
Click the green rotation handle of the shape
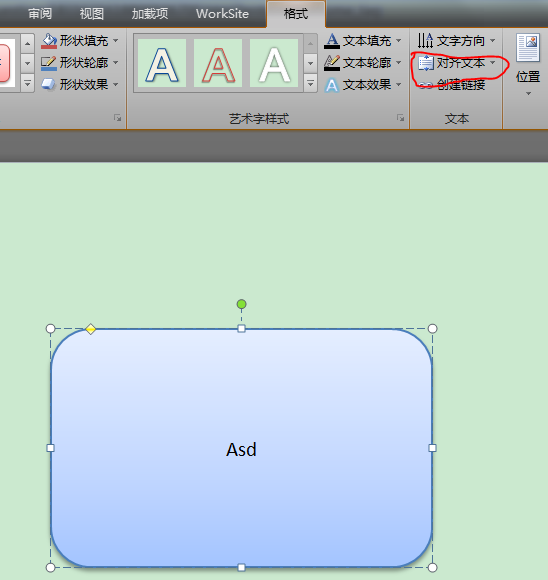tap(241, 304)
